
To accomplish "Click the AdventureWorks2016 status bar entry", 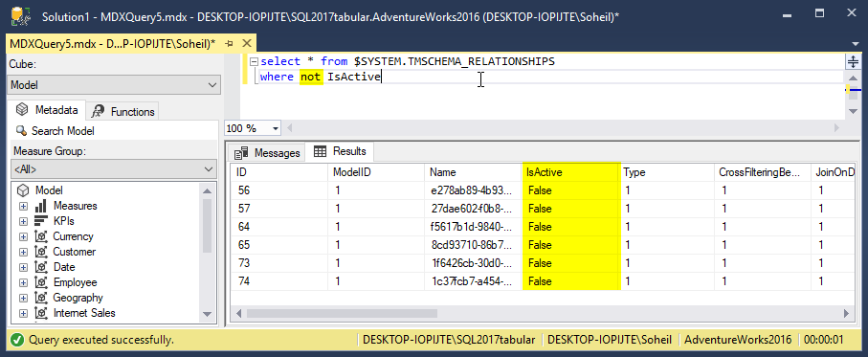I will (x=738, y=340).
